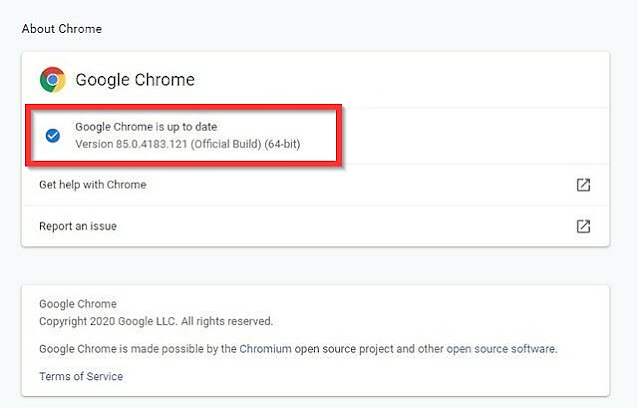Click the blue up-to-date checkmark icon

coord(51,135)
